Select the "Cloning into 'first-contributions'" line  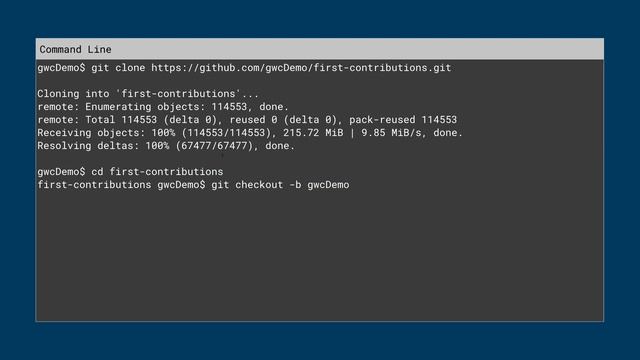point(148,93)
